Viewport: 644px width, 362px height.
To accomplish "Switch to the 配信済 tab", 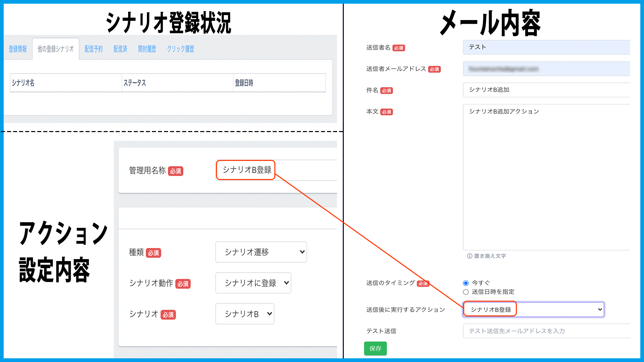I will point(120,49).
